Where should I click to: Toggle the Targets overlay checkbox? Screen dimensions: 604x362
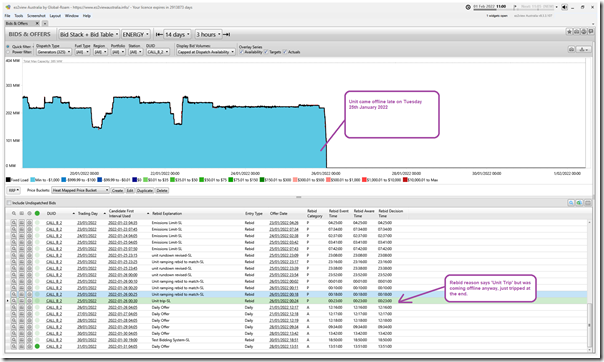pyautogui.click(x=266, y=52)
